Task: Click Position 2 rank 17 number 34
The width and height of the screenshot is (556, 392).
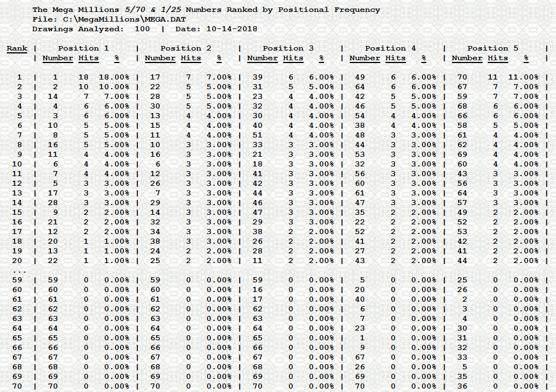Action: coord(155,232)
